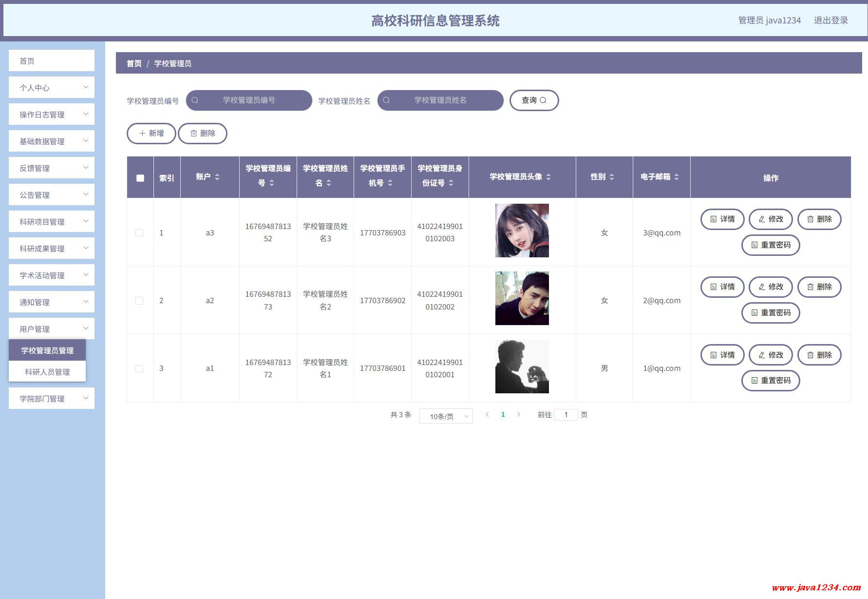The image size is (868, 599).
Task: Toggle the select-all checkbox in table header
Action: [140, 178]
